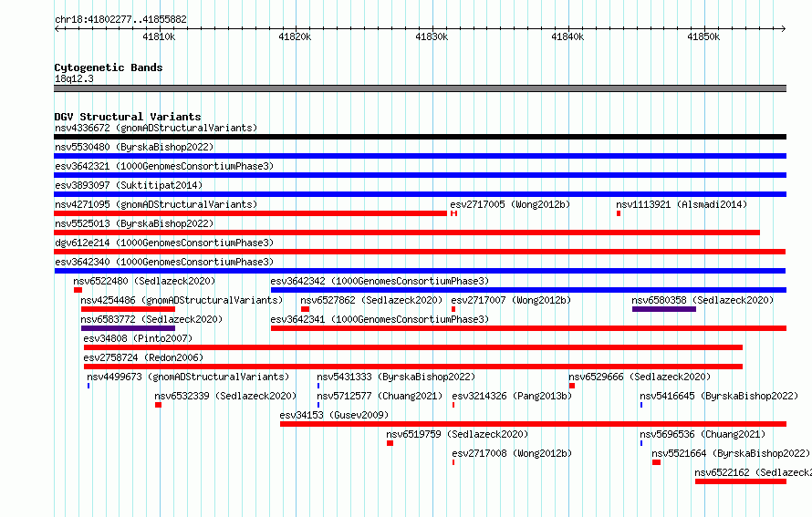Image resolution: width=812 pixels, height=517 pixels.
Task: Select the black nsv4336672 variant bar
Action: click(420, 137)
